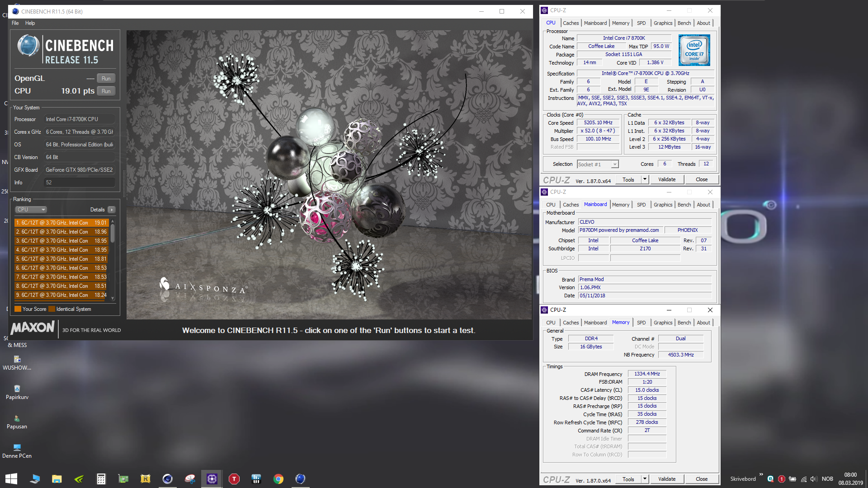Click ranking list scroll-down arrow
This screenshot has width=868, height=488.
(113, 298)
